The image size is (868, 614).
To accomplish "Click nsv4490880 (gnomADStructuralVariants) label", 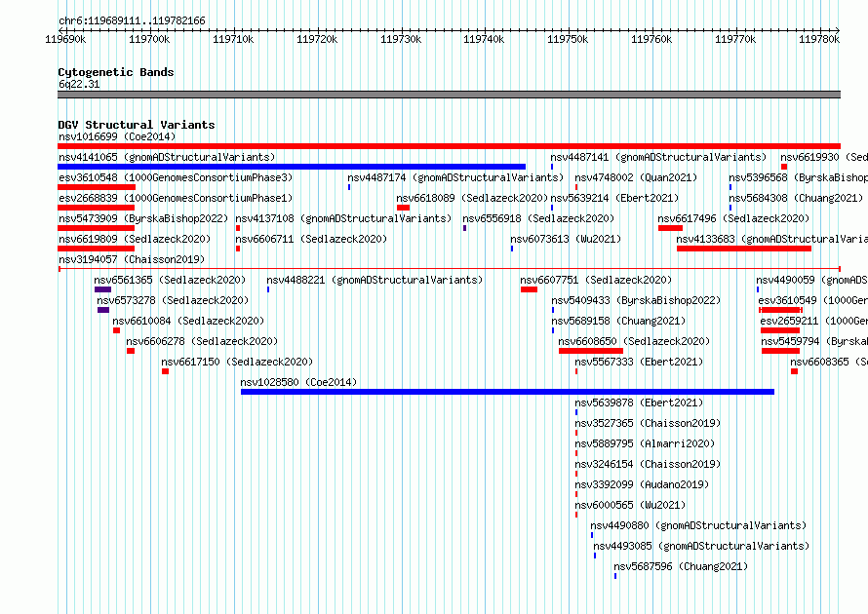I will tap(698, 525).
